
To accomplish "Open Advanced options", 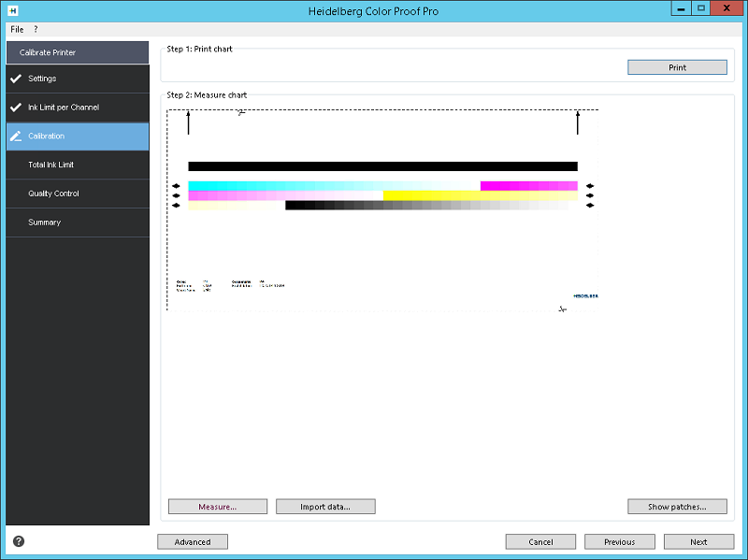I will (x=193, y=542).
